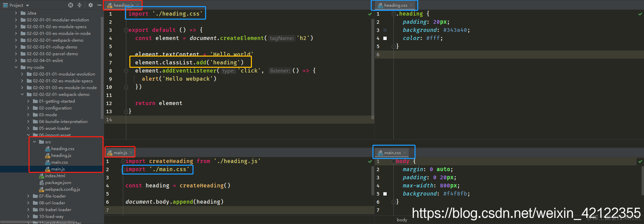Fold the .heading rule in heading.css
The image size is (644, 224).
coord(393,14)
